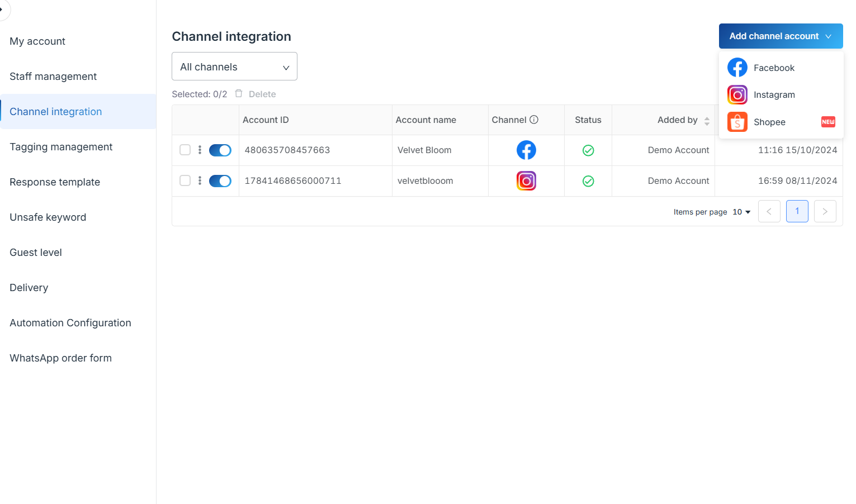Screen dimensions: 856x504
Task: Open the three-dot menu for Velvet Bloom
Action: click(200, 150)
